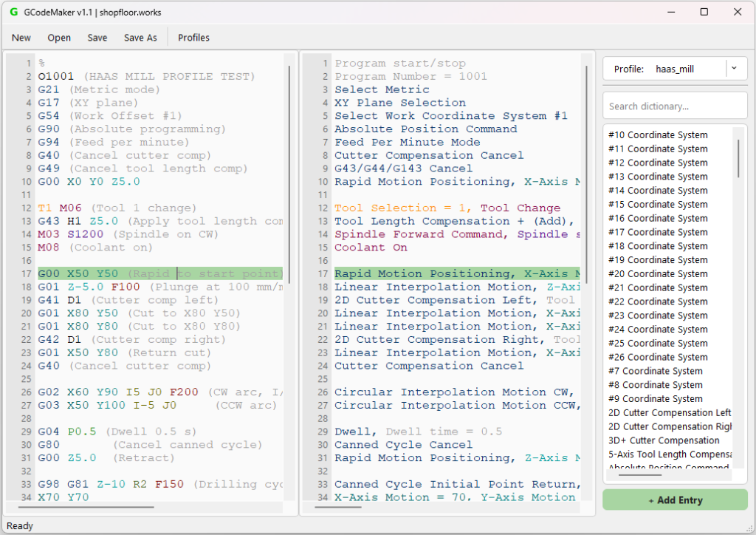756x535 pixels.
Task: Click the translation pane vertical scrollbar
Action: (586, 174)
